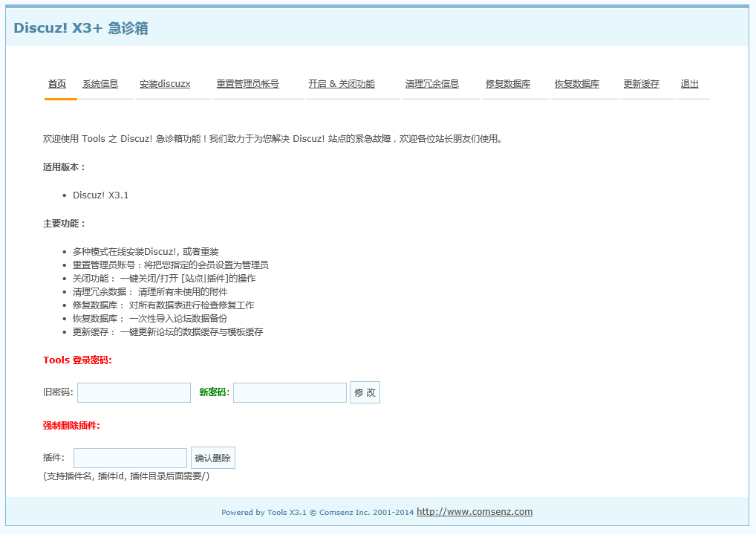Click the '重置管理员账号' feature bullet

click(171, 265)
